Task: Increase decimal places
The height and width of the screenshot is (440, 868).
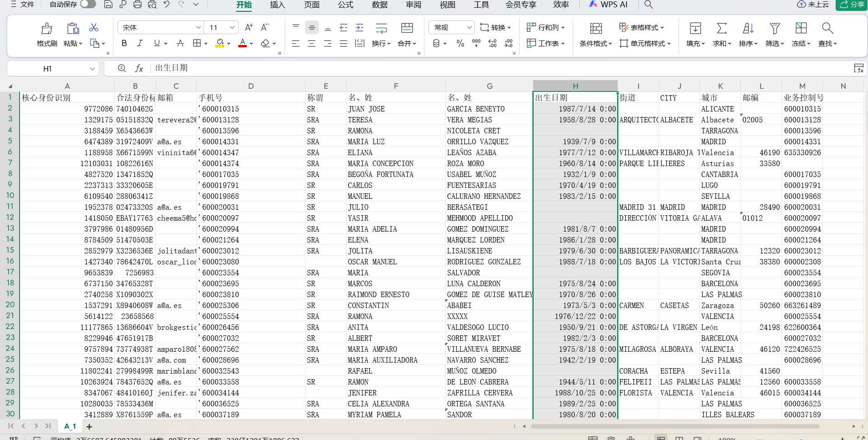Action: (492, 43)
